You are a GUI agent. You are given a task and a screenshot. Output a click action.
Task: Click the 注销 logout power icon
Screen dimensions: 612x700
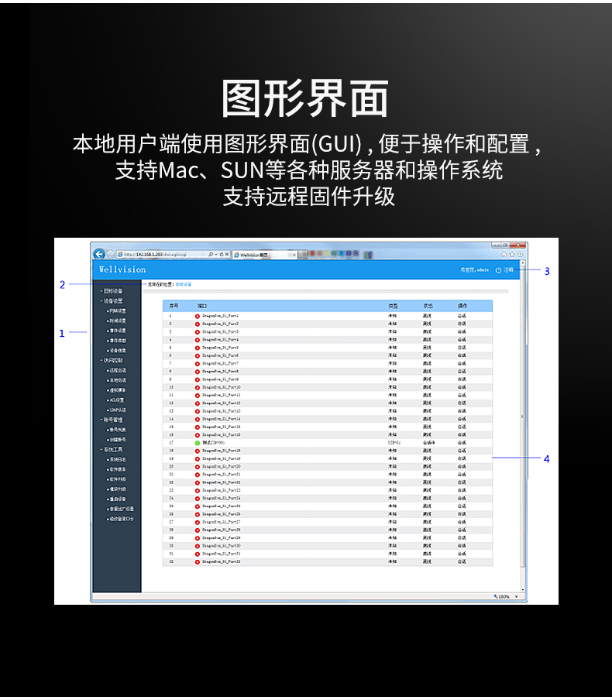tap(499, 269)
